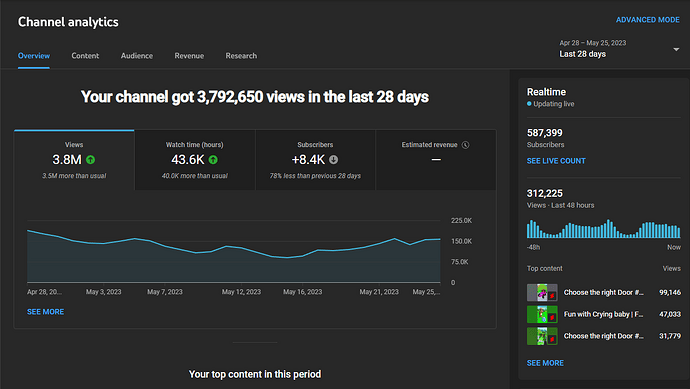Screen dimensions: 690x389
Task: Open the Fun with Crying baby thumbnail
Action: tap(542, 314)
